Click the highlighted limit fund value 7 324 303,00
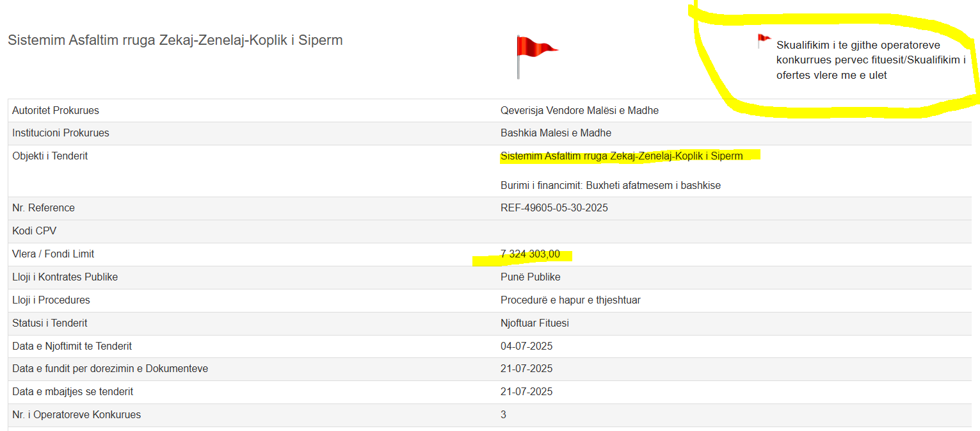The width and height of the screenshot is (980, 431). 529,254
